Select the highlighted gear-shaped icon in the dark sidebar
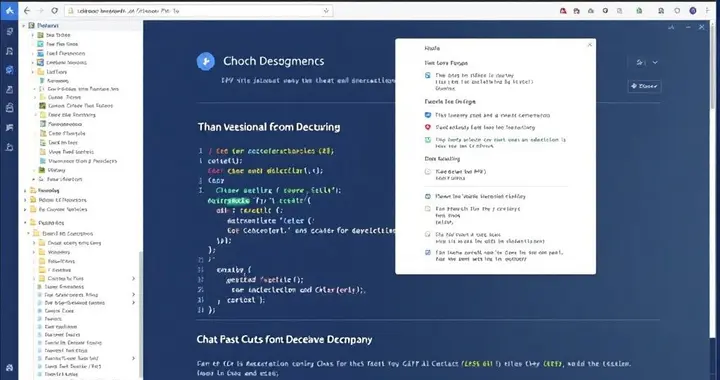The height and width of the screenshot is (380, 720). point(9,70)
